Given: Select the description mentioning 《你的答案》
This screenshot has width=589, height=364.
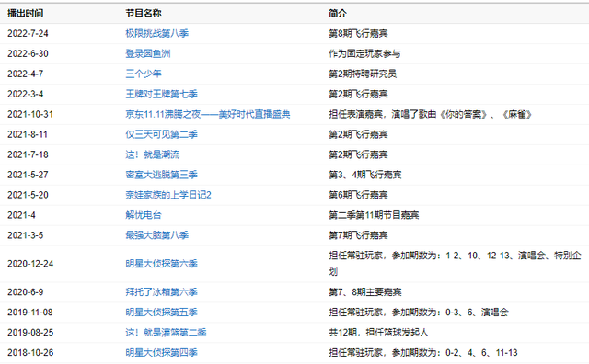Looking at the screenshot, I should [x=431, y=115].
